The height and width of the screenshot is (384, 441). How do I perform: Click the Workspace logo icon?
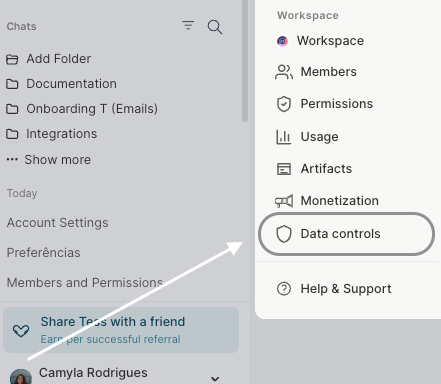pos(282,41)
